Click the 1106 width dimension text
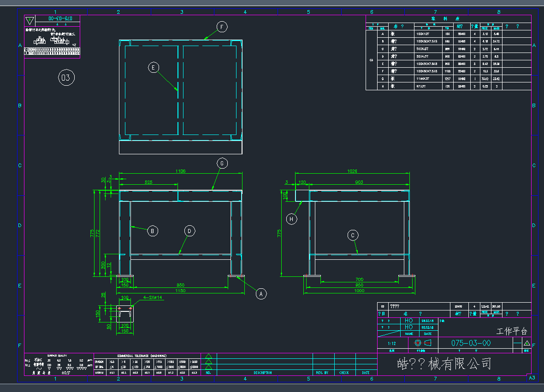The height and width of the screenshot is (392, 544). 180,171
